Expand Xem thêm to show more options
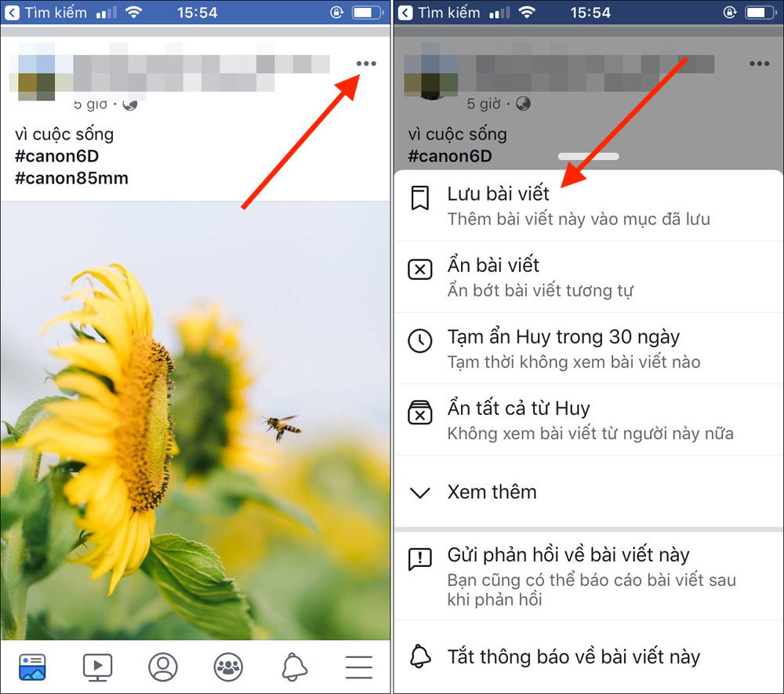The image size is (784, 694). coord(492,492)
